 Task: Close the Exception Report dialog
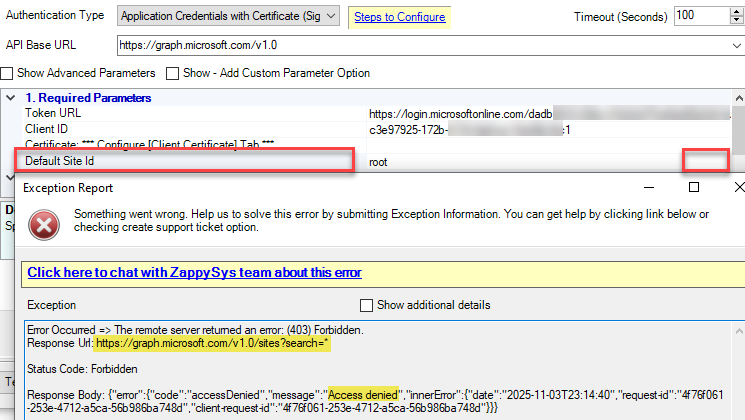[x=738, y=187]
